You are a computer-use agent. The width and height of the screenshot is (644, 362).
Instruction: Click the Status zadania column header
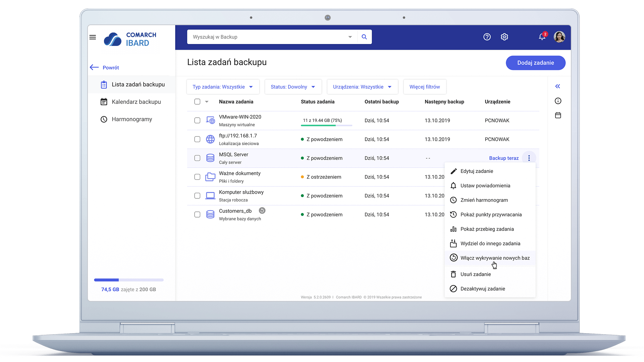pos(317,102)
